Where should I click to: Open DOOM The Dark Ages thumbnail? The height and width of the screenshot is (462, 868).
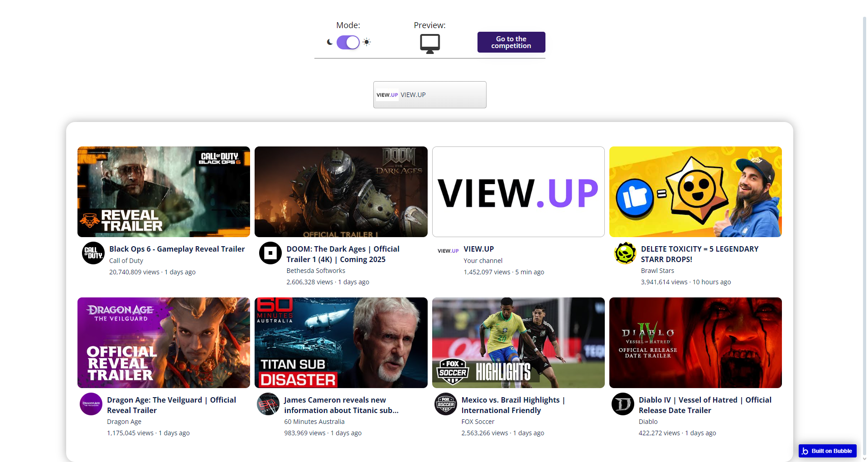pos(341,192)
